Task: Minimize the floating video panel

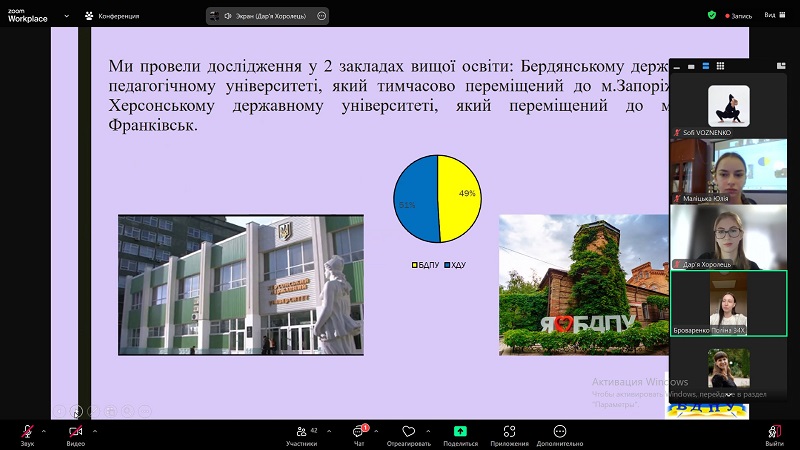Action: (x=677, y=66)
